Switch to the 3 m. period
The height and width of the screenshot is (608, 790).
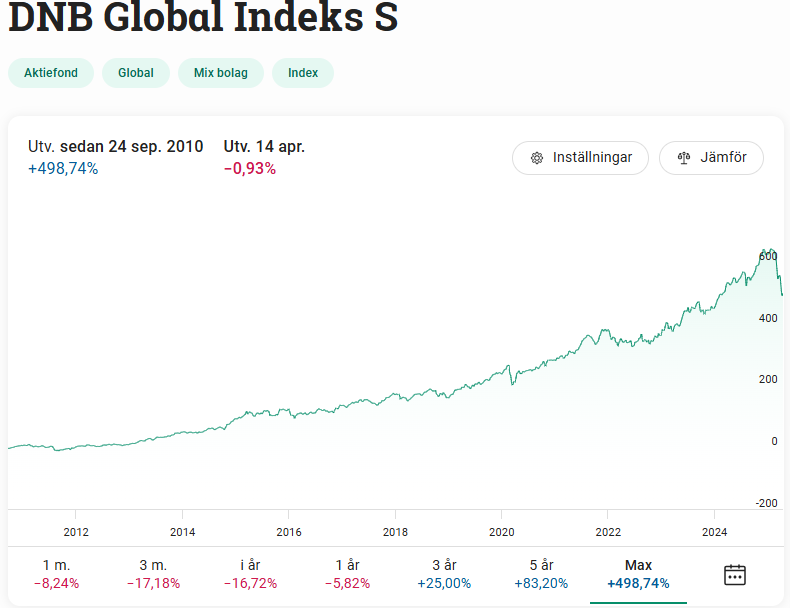point(153,574)
